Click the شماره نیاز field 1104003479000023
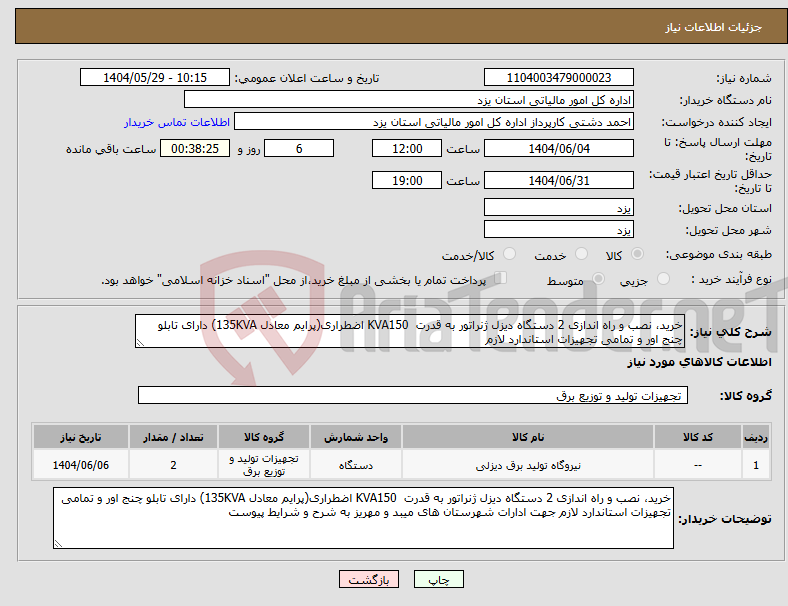The width and height of the screenshot is (788, 606). [559, 77]
